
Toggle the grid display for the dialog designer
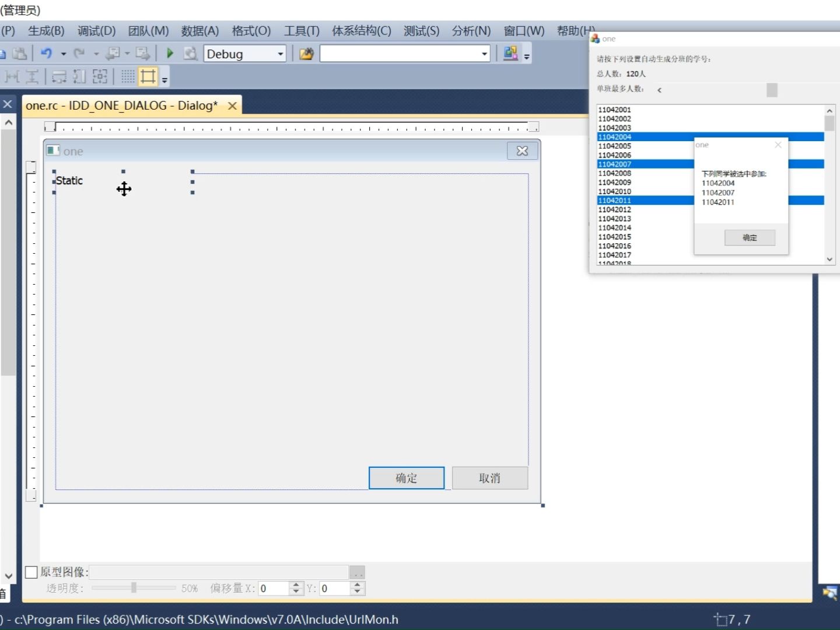(x=127, y=76)
